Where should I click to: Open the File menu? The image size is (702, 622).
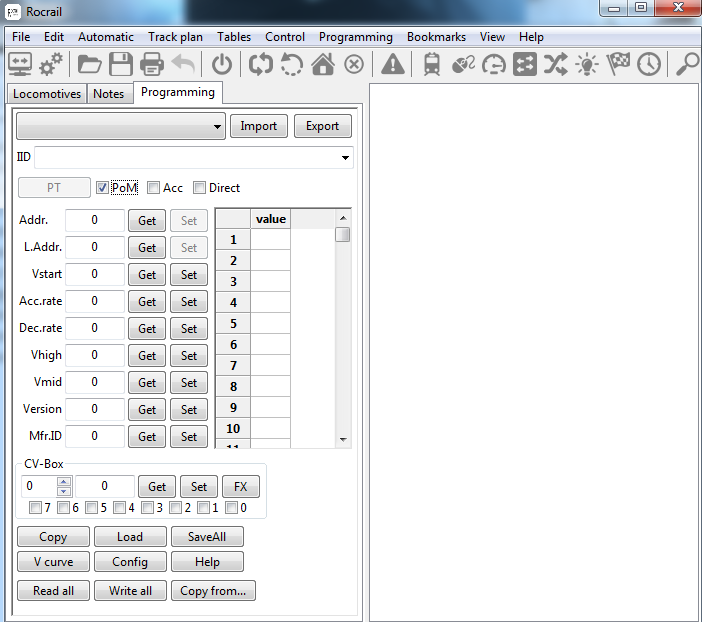click(21, 37)
